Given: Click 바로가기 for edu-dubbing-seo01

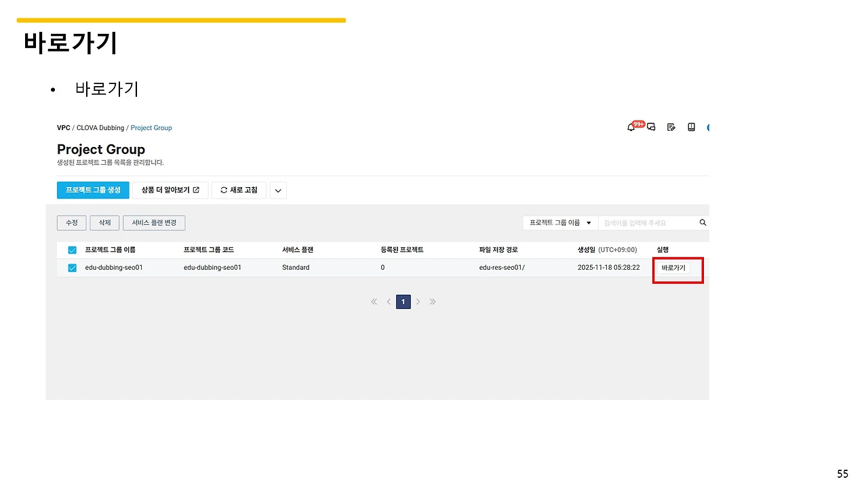Looking at the screenshot, I should click(673, 268).
